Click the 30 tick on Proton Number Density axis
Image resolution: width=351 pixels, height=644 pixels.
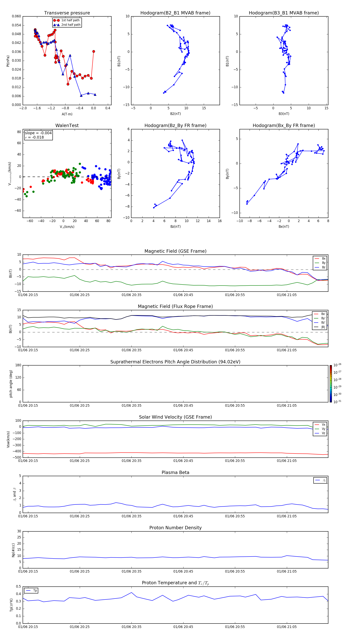pyautogui.click(x=19, y=531)
